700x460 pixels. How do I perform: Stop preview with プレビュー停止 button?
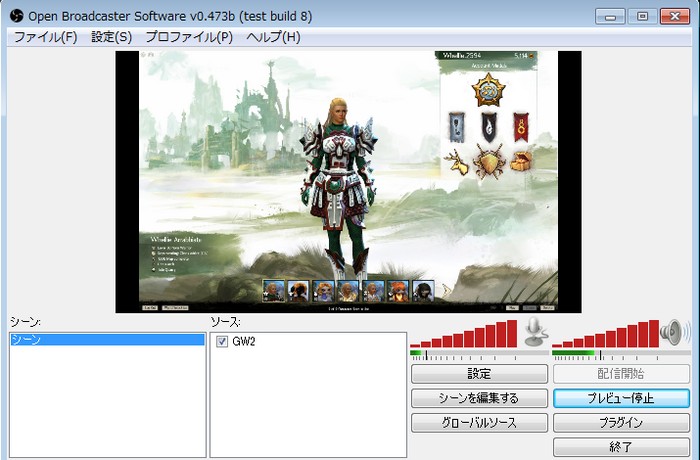pyautogui.click(x=621, y=398)
